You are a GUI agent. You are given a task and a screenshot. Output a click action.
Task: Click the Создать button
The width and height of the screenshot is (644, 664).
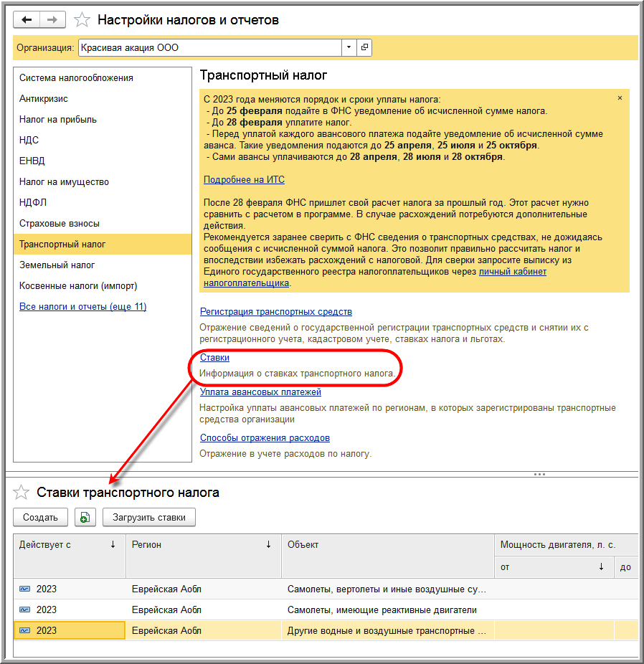40,518
